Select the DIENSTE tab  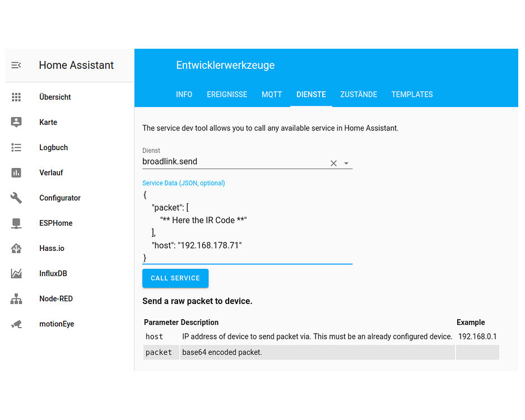click(x=311, y=95)
